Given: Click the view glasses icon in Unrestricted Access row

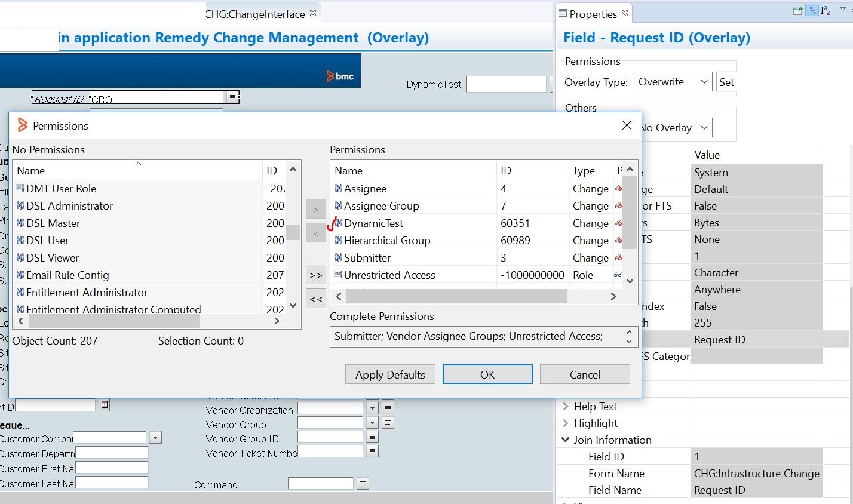Looking at the screenshot, I should click(x=618, y=275).
